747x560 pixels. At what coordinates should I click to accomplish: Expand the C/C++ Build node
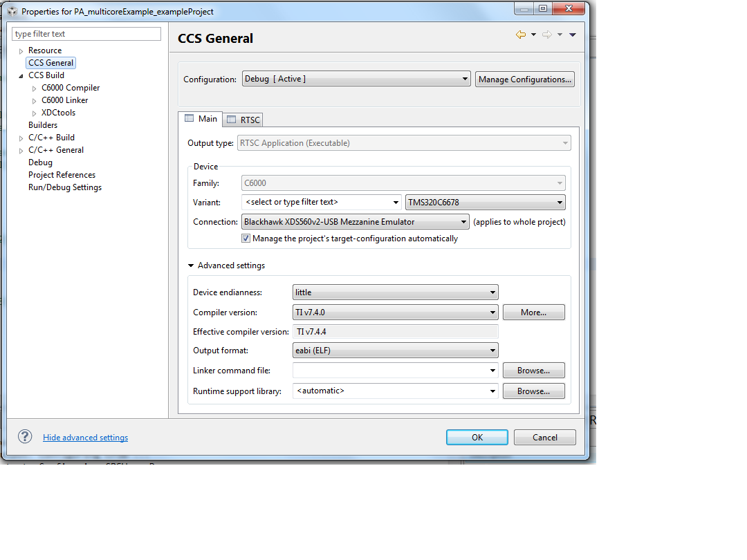pos(21,138)
